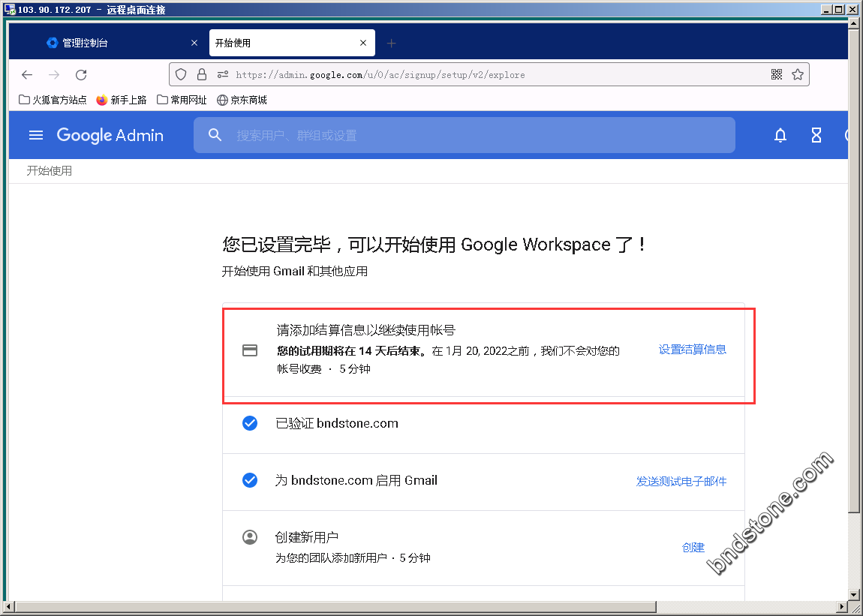Click the checkmark beside 已验证 bndstone.com
The height and width of the screenshot is (616, 863).
pos(250,423)
